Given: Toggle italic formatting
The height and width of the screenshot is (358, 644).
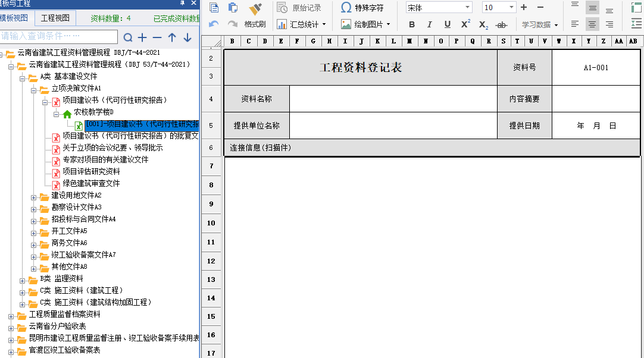Looking at the screenshot, I should coord(430,24).
